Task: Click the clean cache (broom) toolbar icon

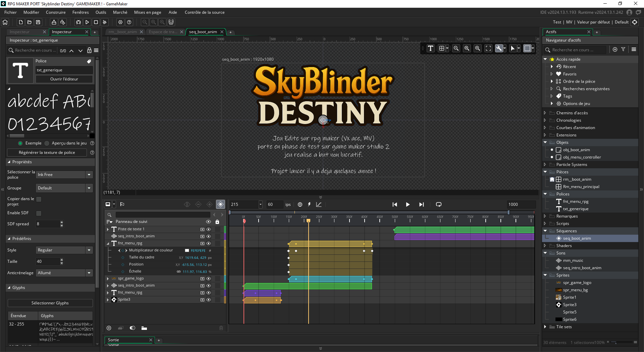Action: (105, 22)
